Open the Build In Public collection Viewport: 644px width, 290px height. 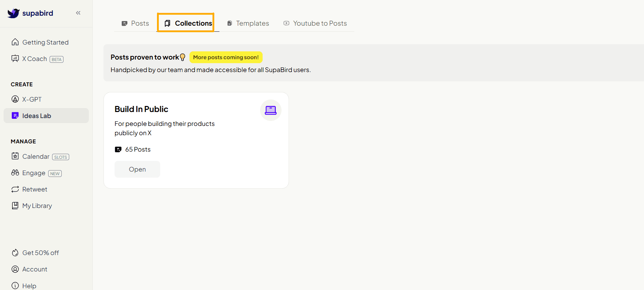(x=137, y=169)
